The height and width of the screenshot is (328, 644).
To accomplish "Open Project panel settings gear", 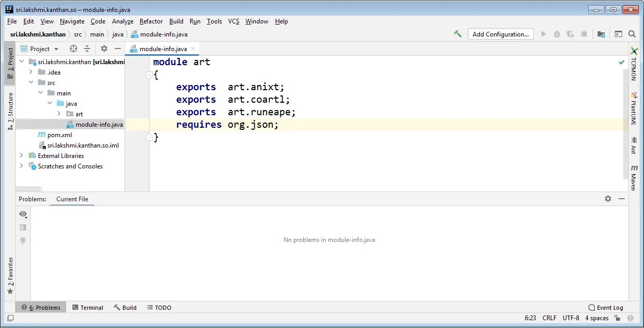I will click(104, 48).
